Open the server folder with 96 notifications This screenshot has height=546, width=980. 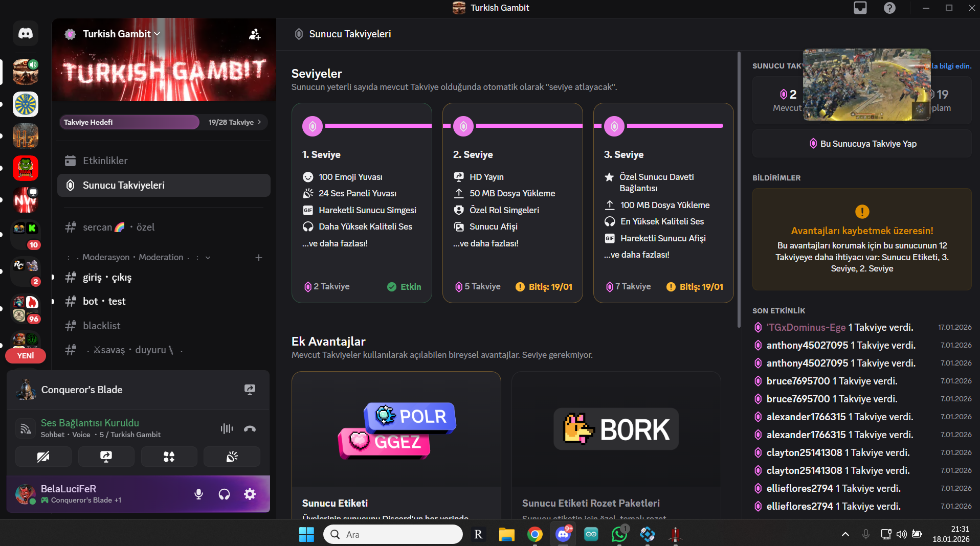pos(26,309)
